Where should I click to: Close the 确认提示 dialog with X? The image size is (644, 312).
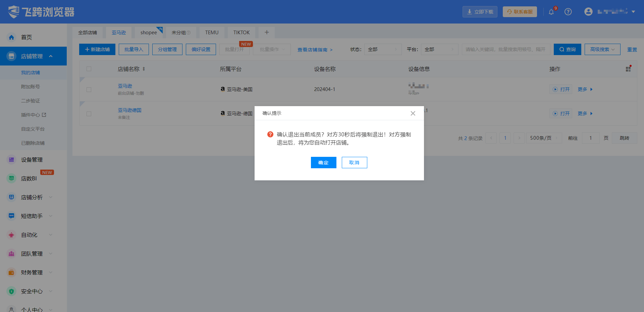[413, 113]
